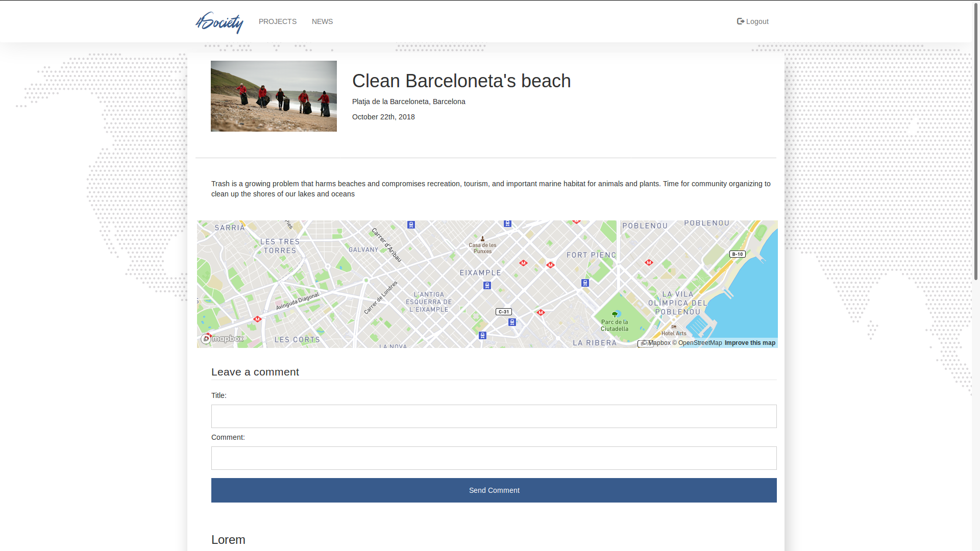
Task: Click the C-31 road shield on map
Action: coord(503,312)
